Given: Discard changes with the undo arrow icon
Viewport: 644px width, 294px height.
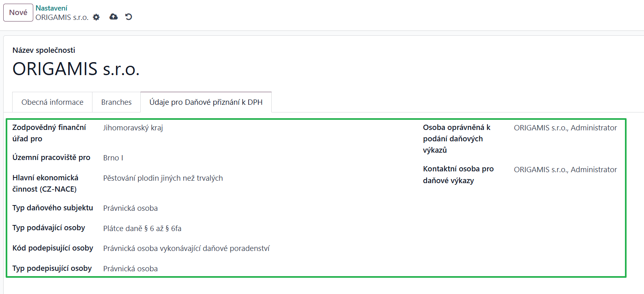Looking at the screenshot, I should coord(129,17).
